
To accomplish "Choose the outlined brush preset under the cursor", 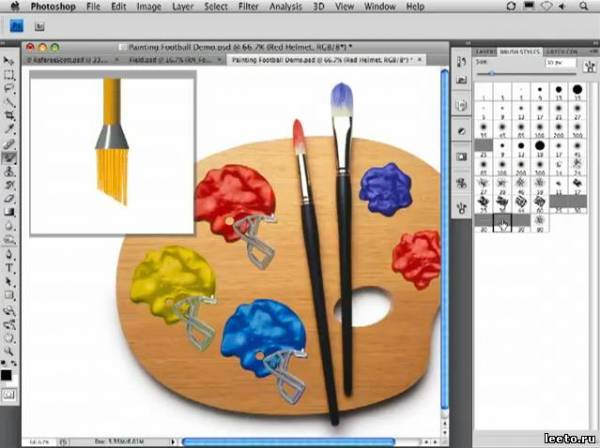I will (502, 223).
